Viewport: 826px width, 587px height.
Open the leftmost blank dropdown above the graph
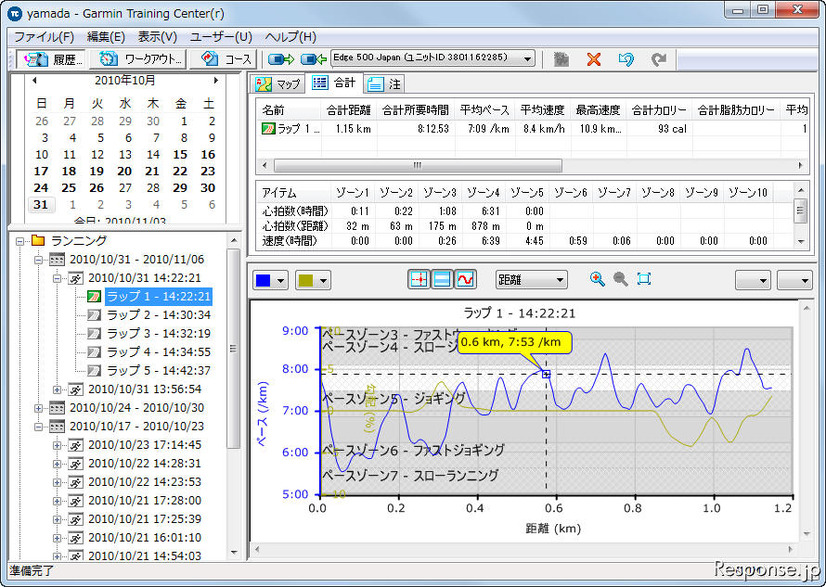click(x=753, y=280)
